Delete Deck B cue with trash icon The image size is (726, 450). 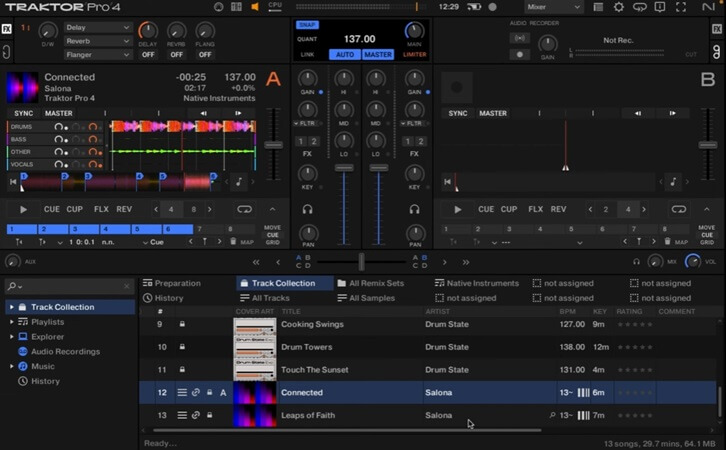pyautogui.click(x=667, y=241)
